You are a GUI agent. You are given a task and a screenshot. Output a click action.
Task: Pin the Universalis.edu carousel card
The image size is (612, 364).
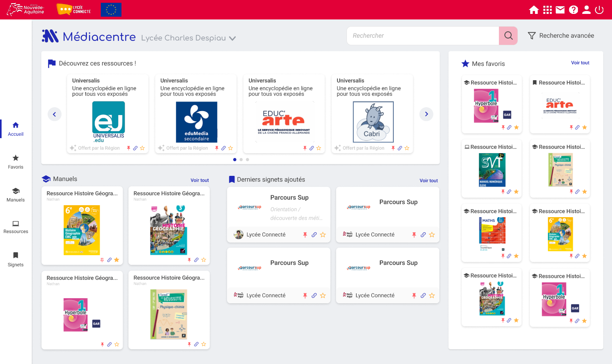[x=129, y=148]
